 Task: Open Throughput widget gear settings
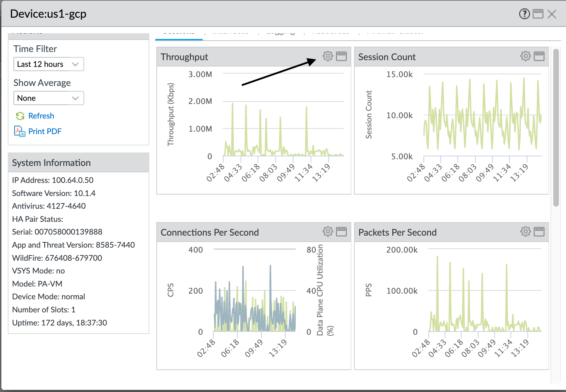tap(328, 56)
